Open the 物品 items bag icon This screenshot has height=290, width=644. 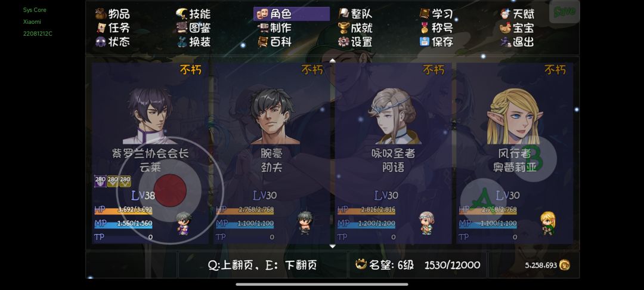pos(101,14)
